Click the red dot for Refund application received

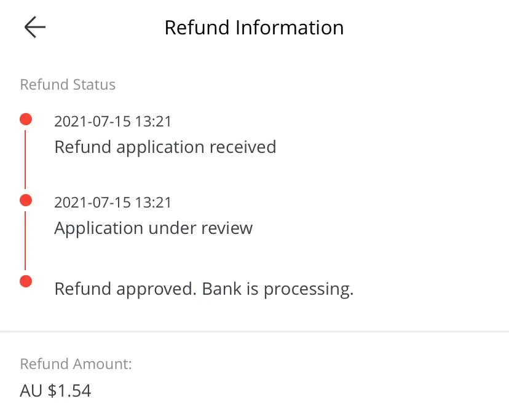pyautogui.click(x=25, y=119)
